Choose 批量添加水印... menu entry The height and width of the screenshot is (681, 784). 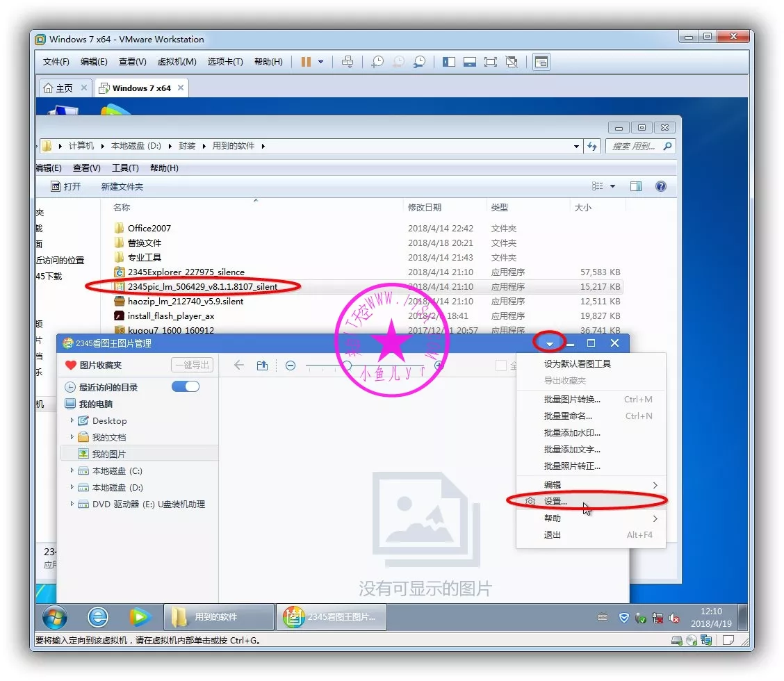pos(571,433)
